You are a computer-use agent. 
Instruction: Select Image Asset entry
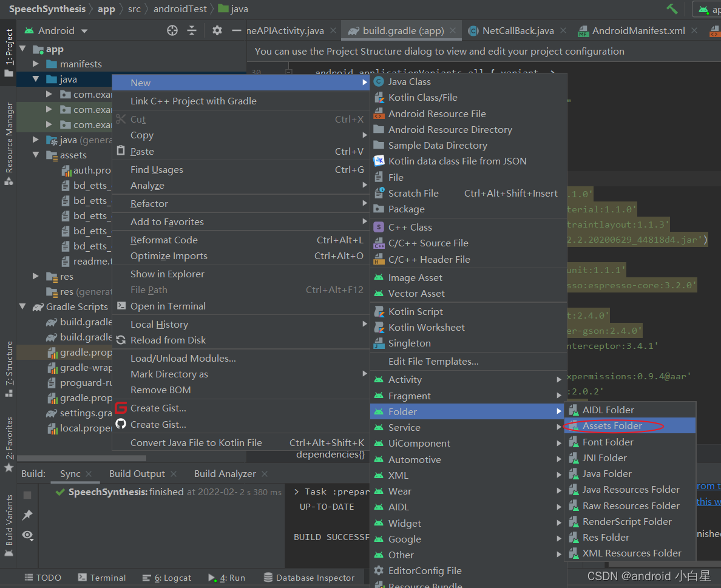click(x=468, y=278)
